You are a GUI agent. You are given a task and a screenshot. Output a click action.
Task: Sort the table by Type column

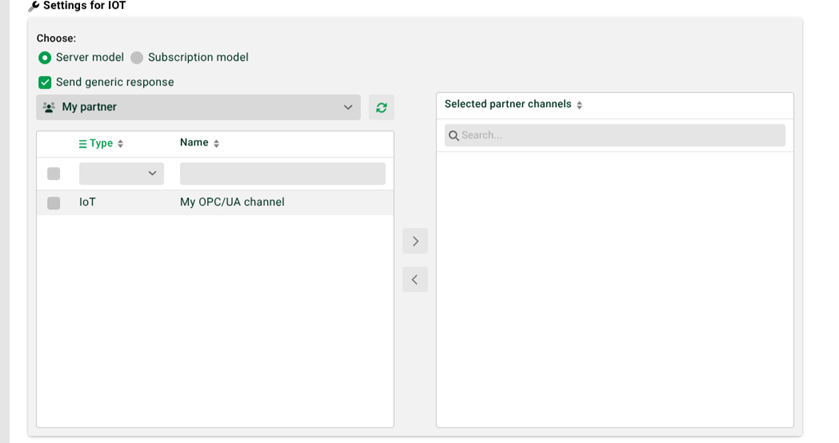[x=120, y=143]
